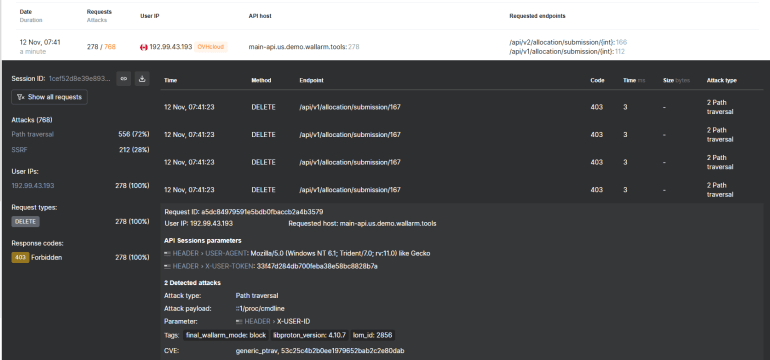Viewport: 770px width, 360px height.
Task: Click the 12 Nov, 07:41 session date
Action: (40, 42)
